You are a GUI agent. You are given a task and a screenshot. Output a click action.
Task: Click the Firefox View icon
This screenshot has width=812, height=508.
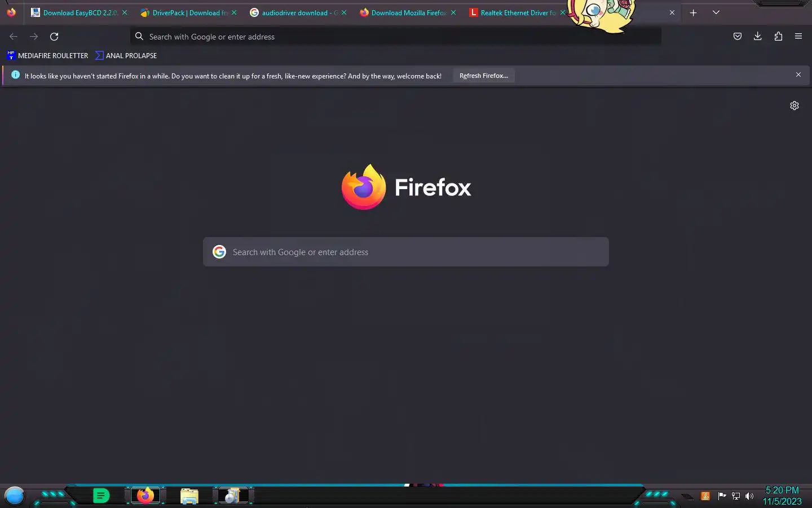point(11,12)
